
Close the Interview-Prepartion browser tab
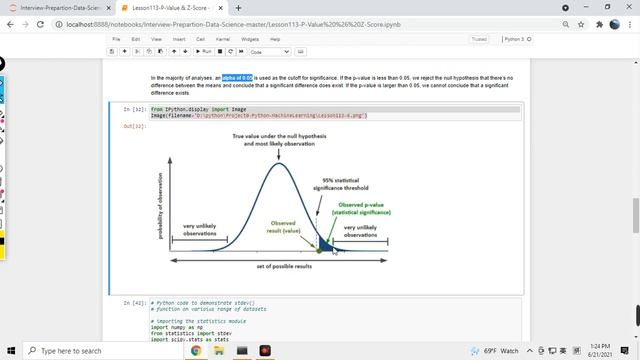(109, 8)
